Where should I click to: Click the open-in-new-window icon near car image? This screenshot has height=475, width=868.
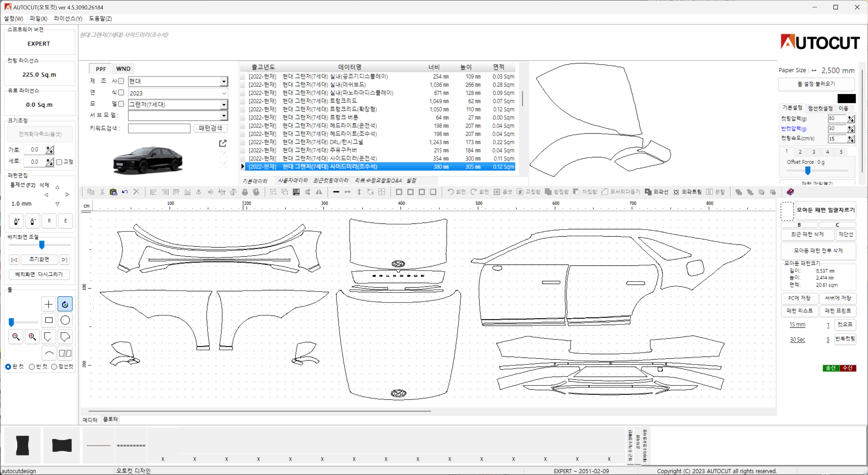point(223,143)
